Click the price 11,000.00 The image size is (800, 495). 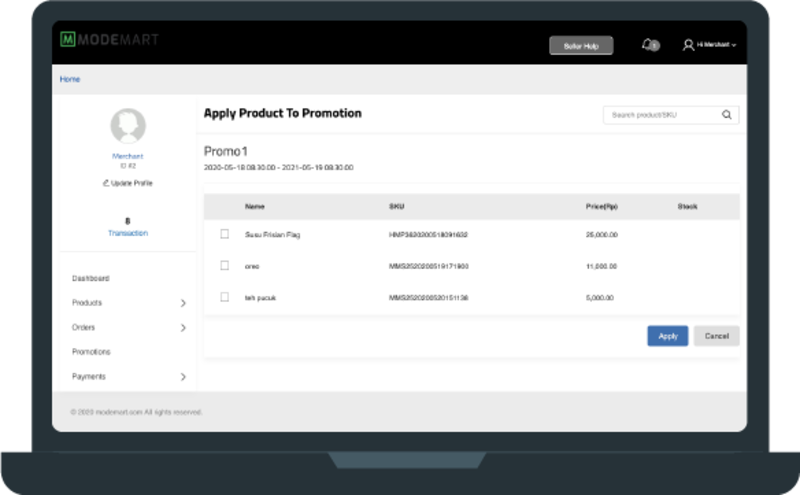[602, 266]
